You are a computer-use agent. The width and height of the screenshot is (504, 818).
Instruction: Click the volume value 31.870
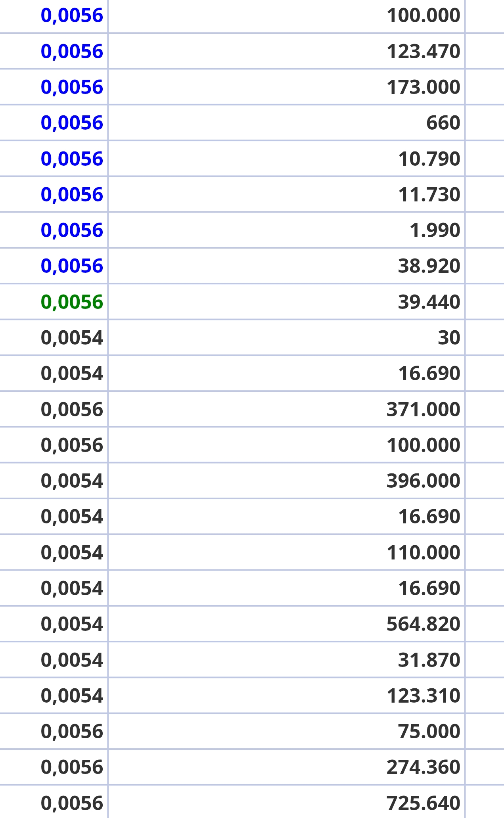click(429, 660)
